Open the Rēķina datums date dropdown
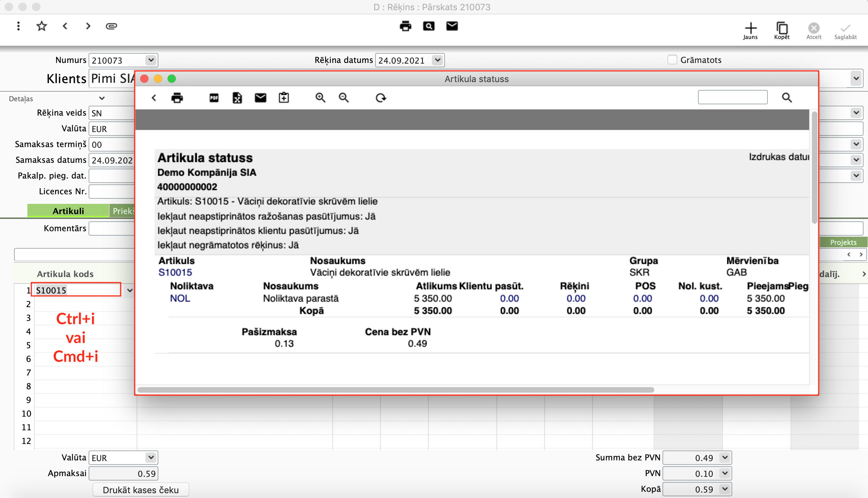Screen dimensions: 868x498 437,60
